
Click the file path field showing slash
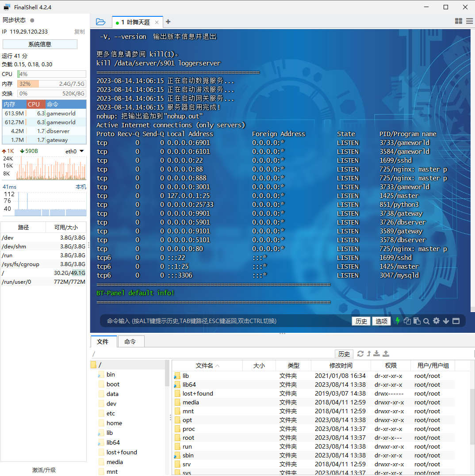coord(213,354)
